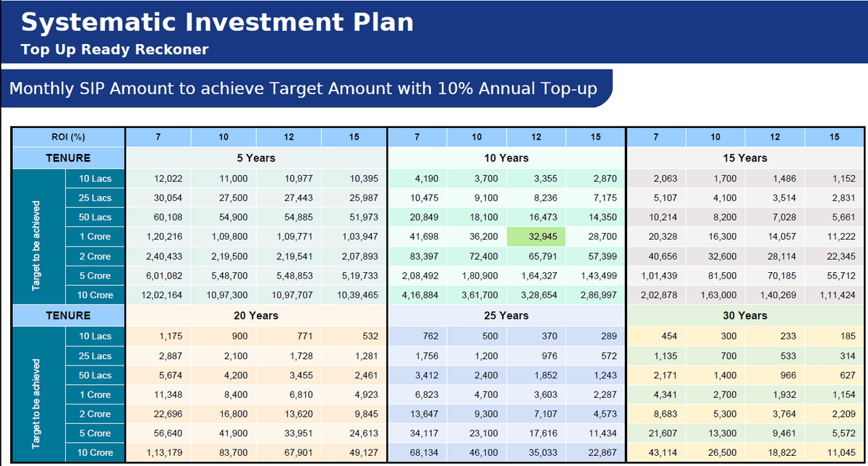Select the 10 Years tenure heading
The height and width of the screenshot is (466, 868).
[x=506, y=158]
